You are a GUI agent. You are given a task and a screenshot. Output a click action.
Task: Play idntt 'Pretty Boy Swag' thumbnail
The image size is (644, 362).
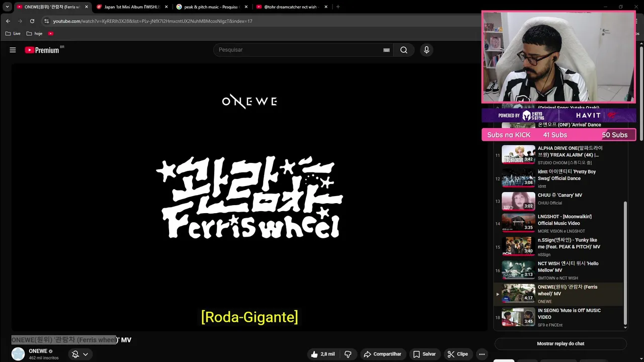519,178
